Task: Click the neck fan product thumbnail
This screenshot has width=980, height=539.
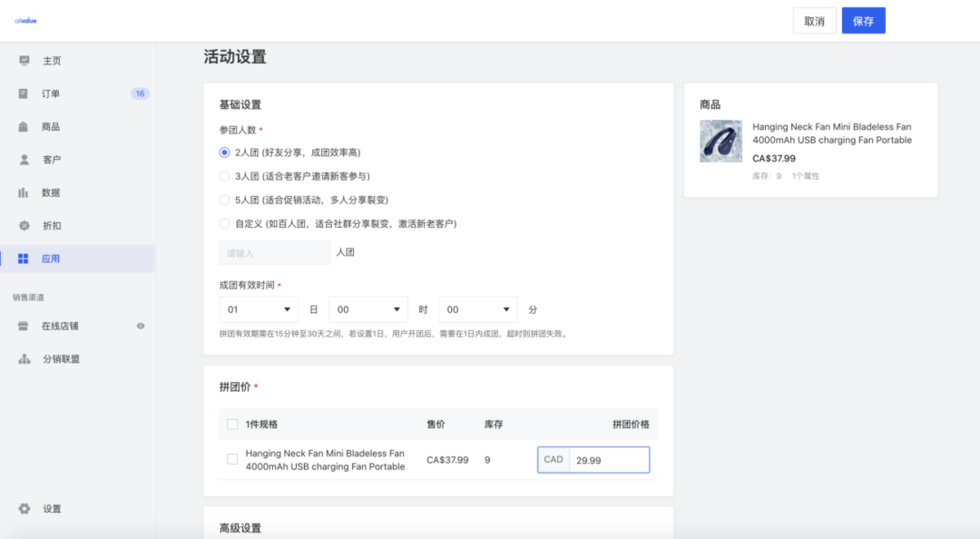Action: [x=720, y=142]
